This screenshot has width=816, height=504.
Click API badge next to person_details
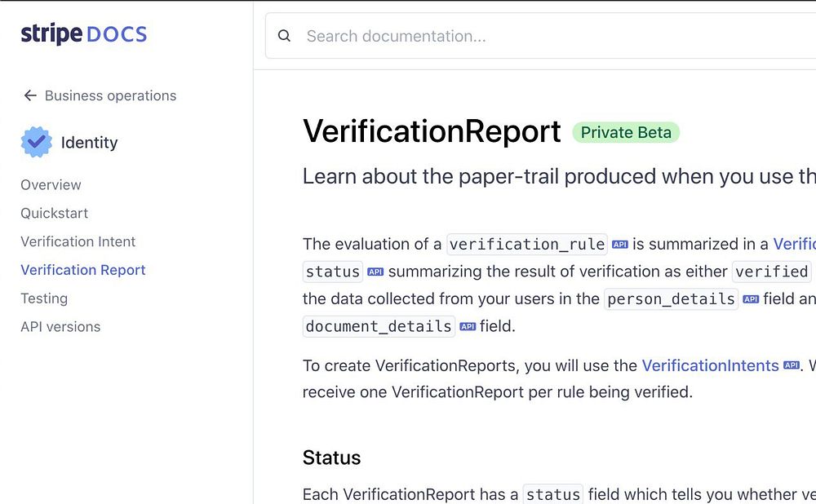click(x=751, y=299)
